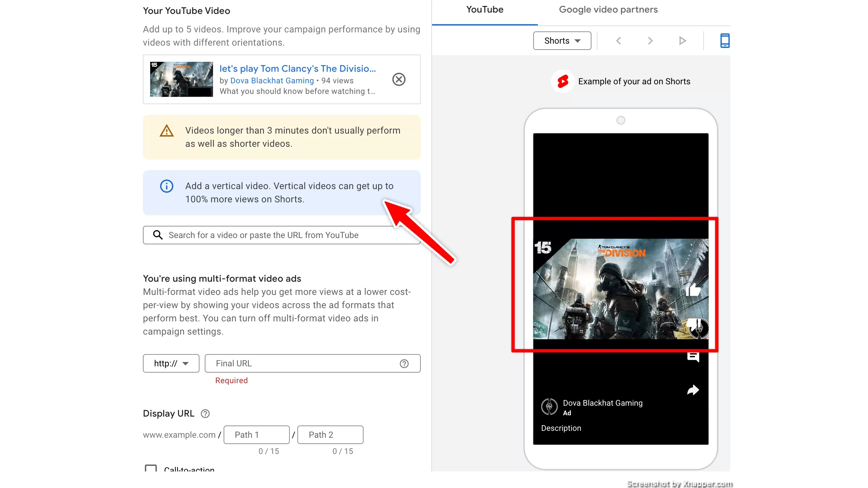868x488 pixels.
Task: Focus the Path 1 field
Action: (256, 435)
